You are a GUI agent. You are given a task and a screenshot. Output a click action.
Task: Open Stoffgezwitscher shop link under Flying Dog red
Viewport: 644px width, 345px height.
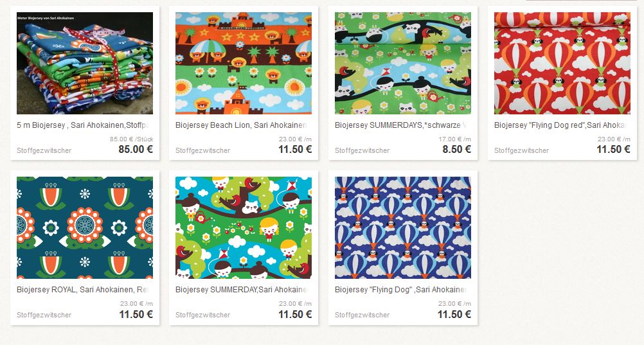pos(522,150)
